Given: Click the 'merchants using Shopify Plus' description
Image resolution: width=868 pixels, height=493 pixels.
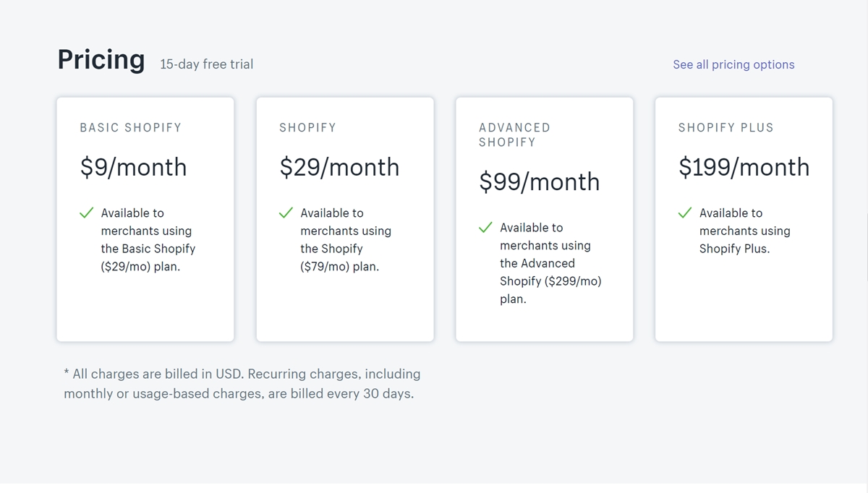Looking at the screenshot, I should [x=745, y=231].
